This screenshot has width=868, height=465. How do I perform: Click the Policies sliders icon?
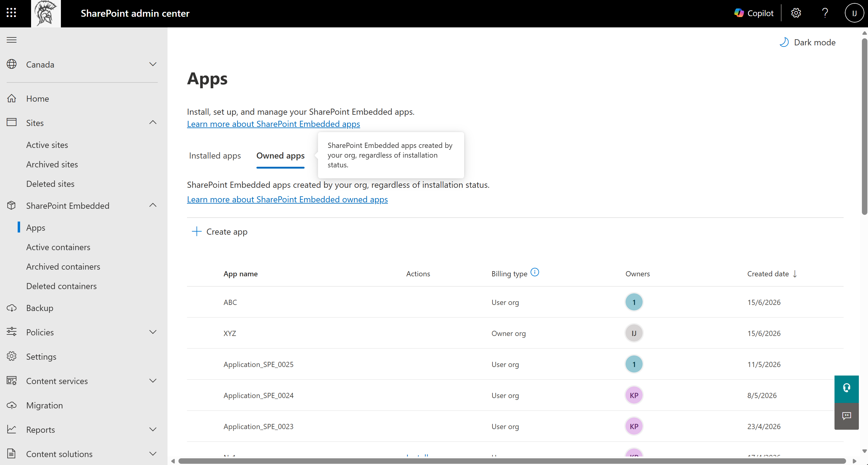(x=12, y=332)
